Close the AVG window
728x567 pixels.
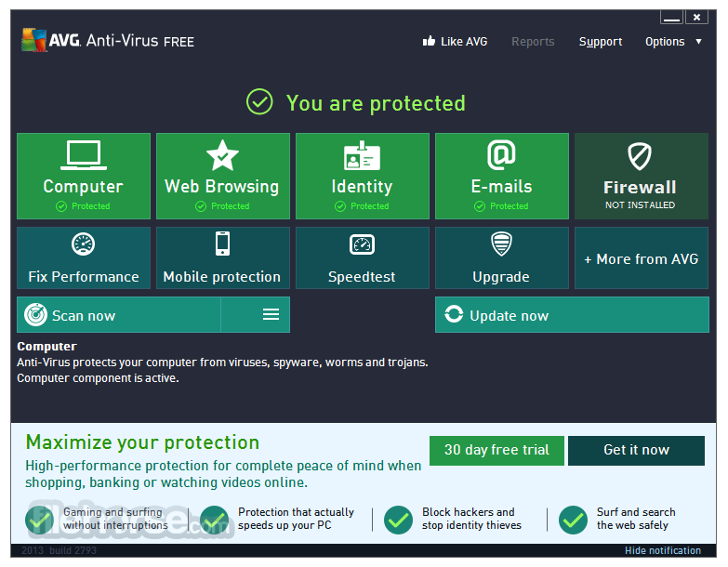pos(696,17)
